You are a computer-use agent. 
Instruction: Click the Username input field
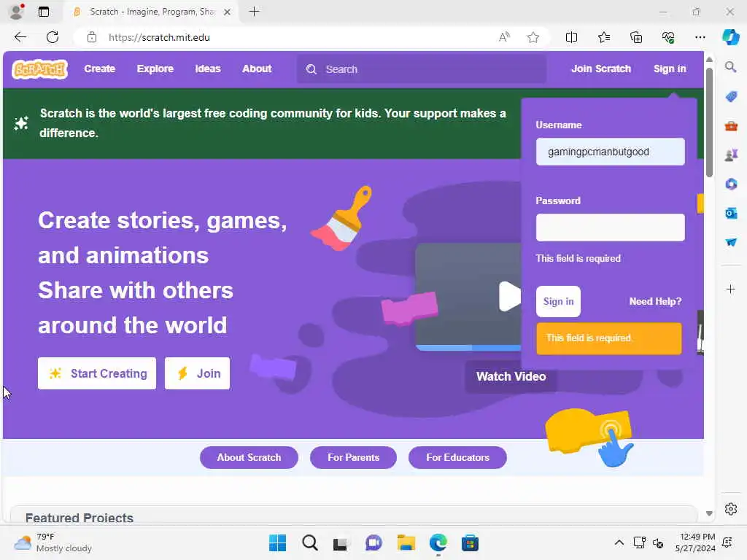[x=611, y=152]
